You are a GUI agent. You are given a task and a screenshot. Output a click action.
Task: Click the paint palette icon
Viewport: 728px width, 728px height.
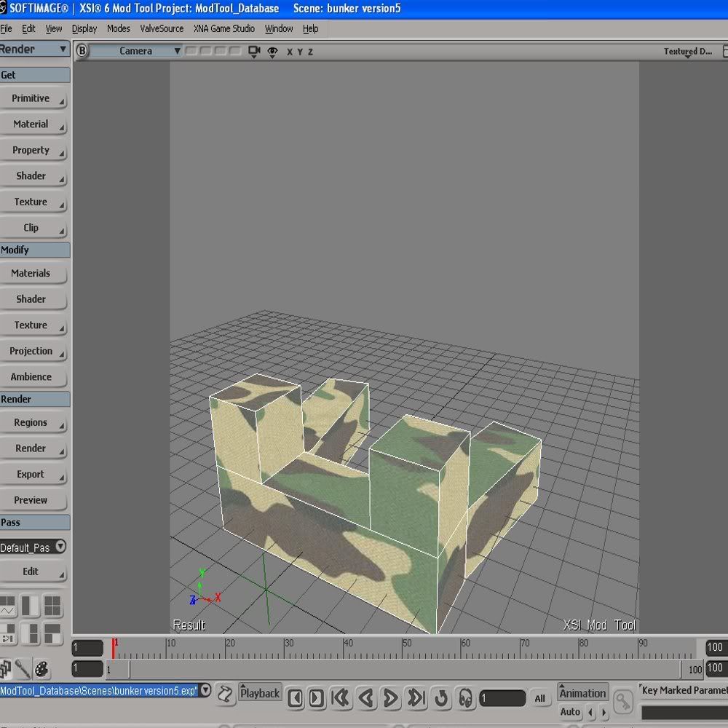(41, 669)
